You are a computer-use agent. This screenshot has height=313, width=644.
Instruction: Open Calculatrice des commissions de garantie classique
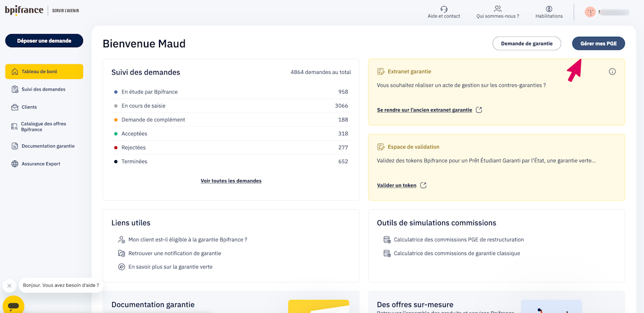(x=457, y=254)
